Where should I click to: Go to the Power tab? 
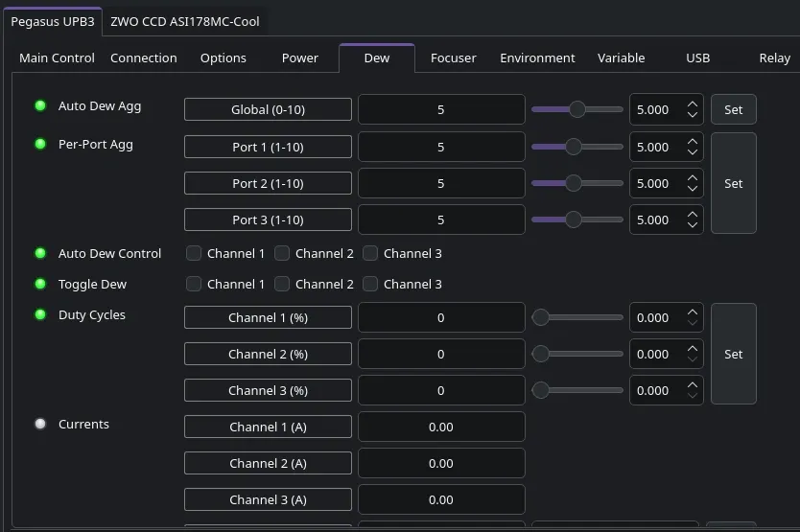pyautogui.click(x=299, y=58)
